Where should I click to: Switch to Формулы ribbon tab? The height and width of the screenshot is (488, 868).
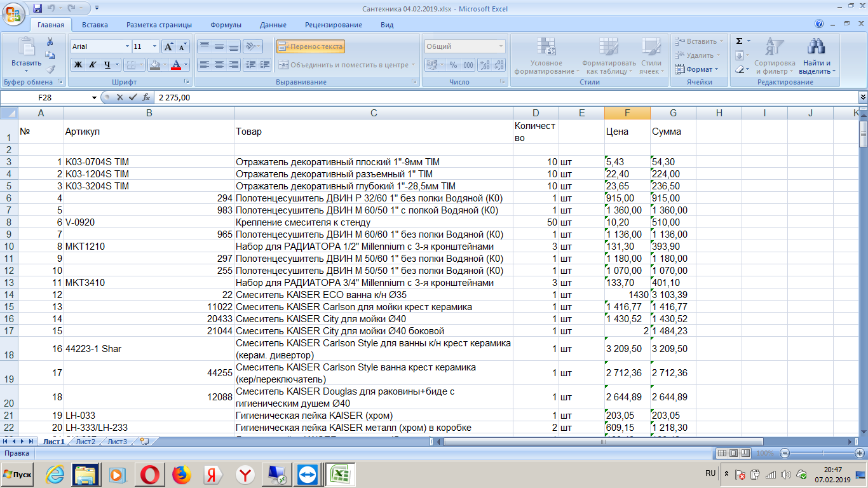(226, 25)
